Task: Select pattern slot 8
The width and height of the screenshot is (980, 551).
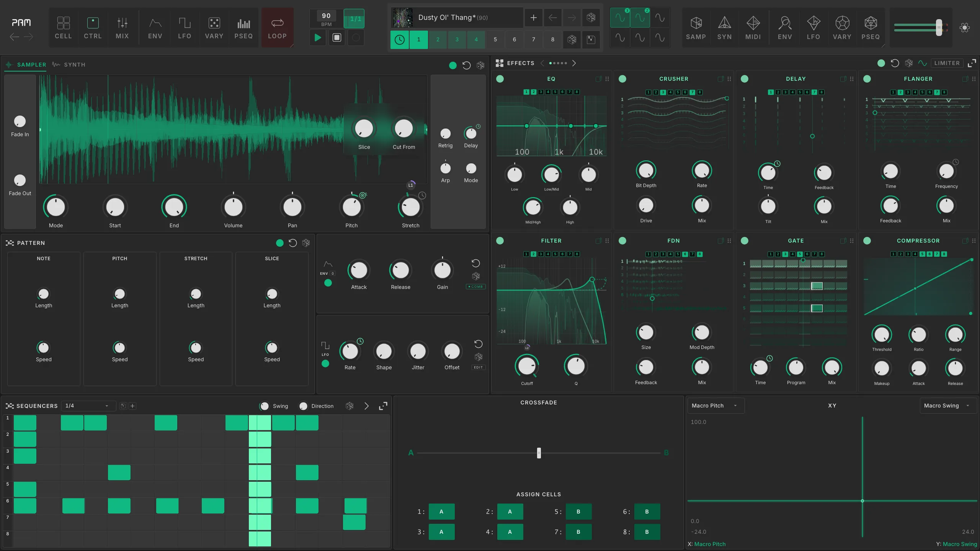Action: click(552, 39)
